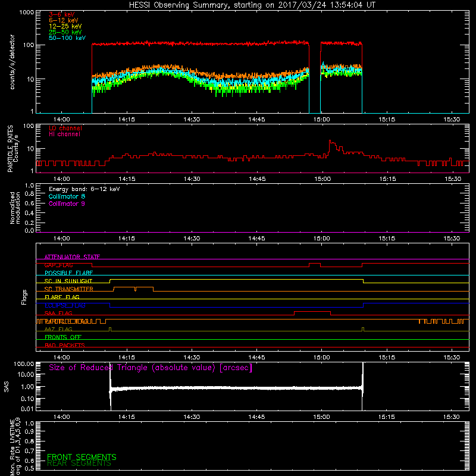476x476 pixels.
Task: Click the LO channel legend label
Action: 65,128
